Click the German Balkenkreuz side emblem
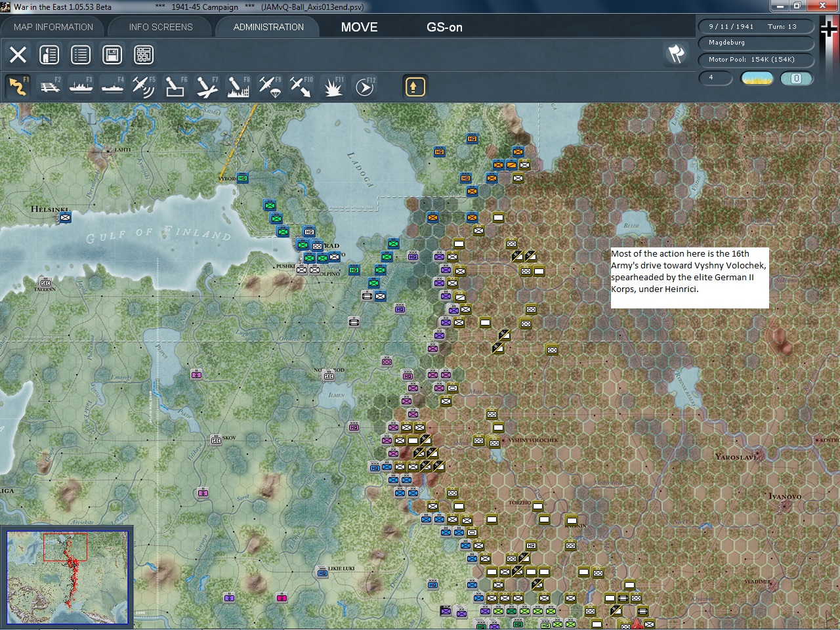The image size is (840, 630). pos(829,30)
